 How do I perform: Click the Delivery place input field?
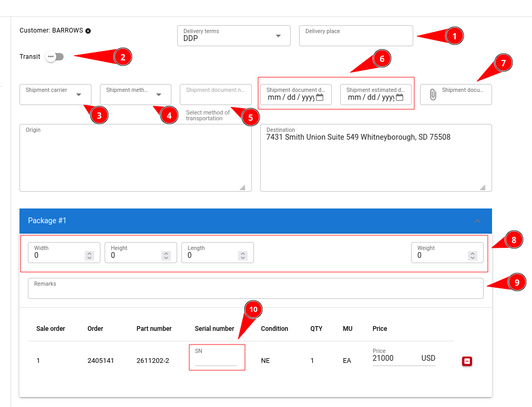coord(356,37)
